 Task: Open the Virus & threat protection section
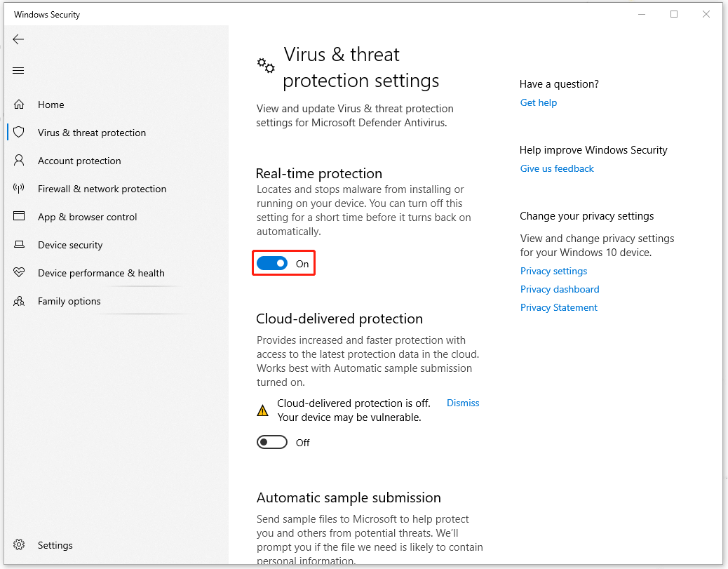coord(91,133)
